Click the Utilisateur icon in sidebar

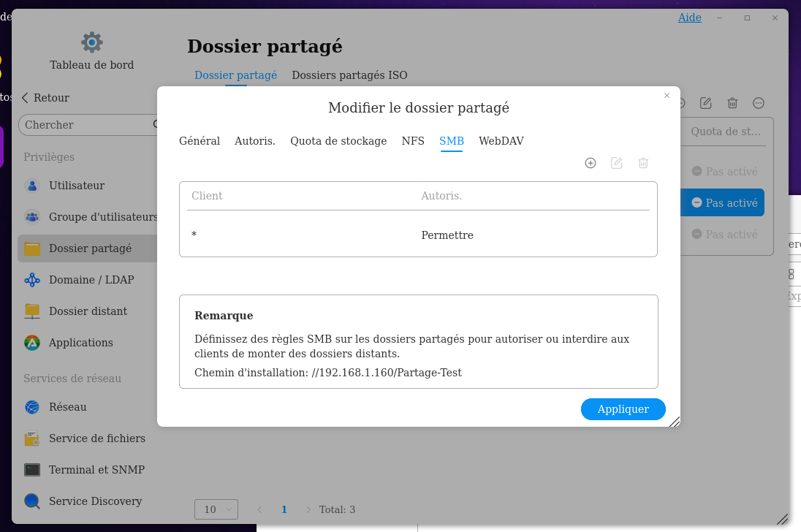(x=32, y=186)
